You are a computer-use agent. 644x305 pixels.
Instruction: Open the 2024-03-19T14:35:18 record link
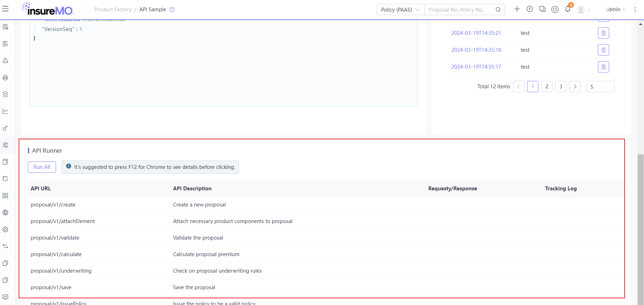click(x=476, y=50)
